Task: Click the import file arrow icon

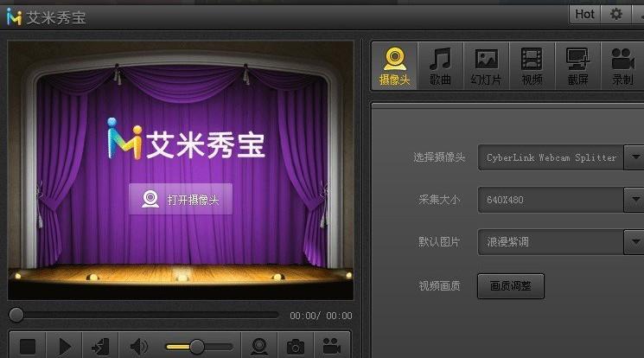Action: [100, 346]
